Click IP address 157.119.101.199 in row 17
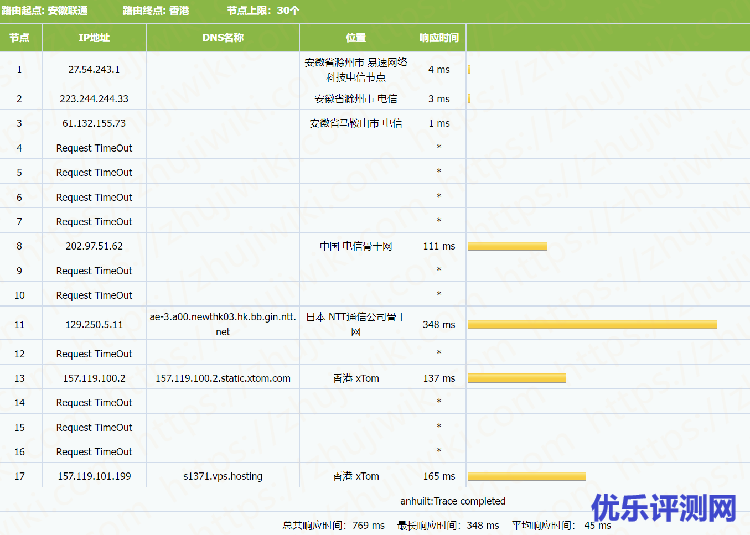 pyautogui.click(x=94, y=477)
